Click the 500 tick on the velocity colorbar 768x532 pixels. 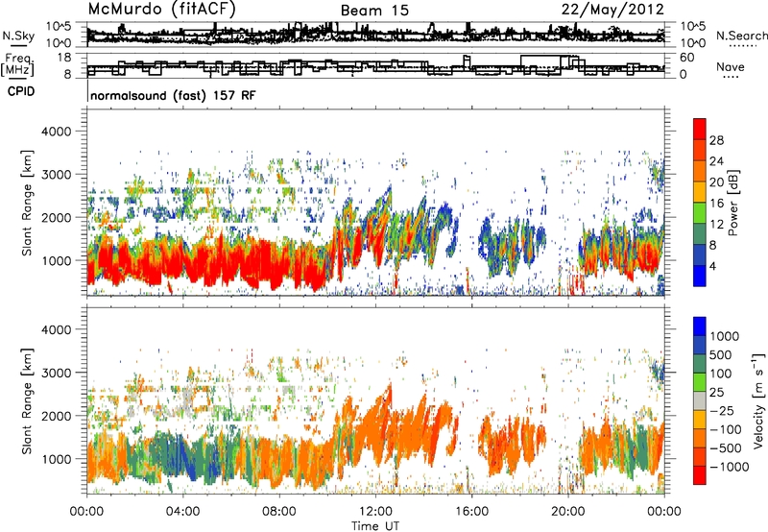click(x=723, y=355)
